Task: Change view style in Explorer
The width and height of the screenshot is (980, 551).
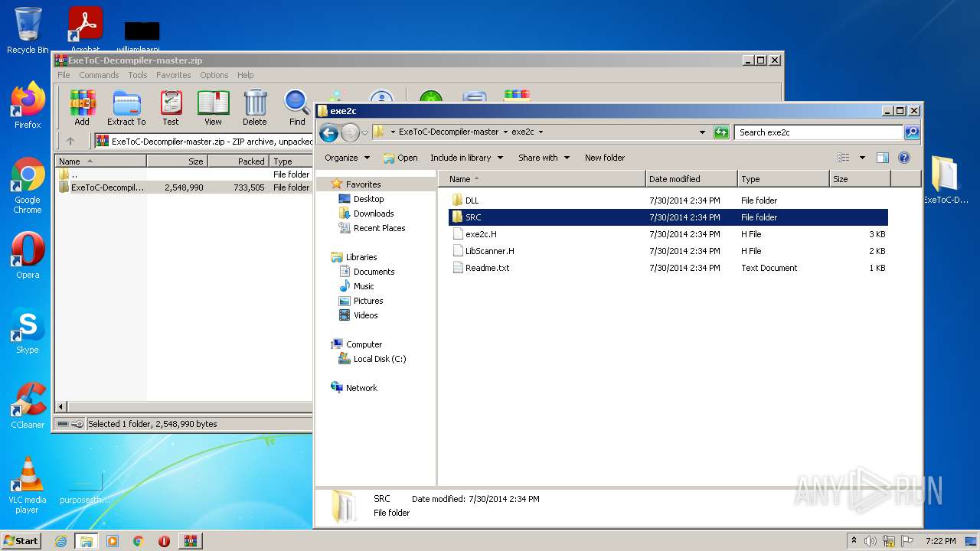Action: click(844, 158)
